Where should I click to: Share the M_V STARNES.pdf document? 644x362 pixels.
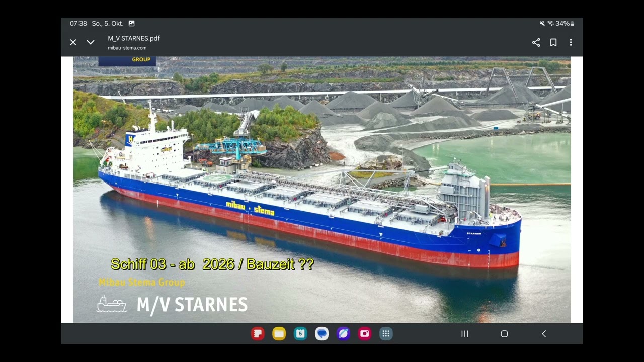[x=536, y=43]
